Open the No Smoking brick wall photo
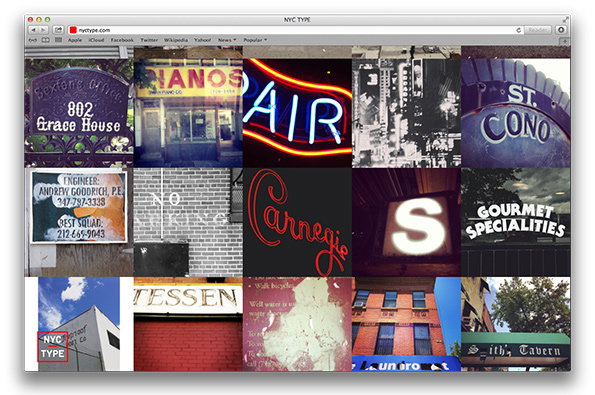 188,222
